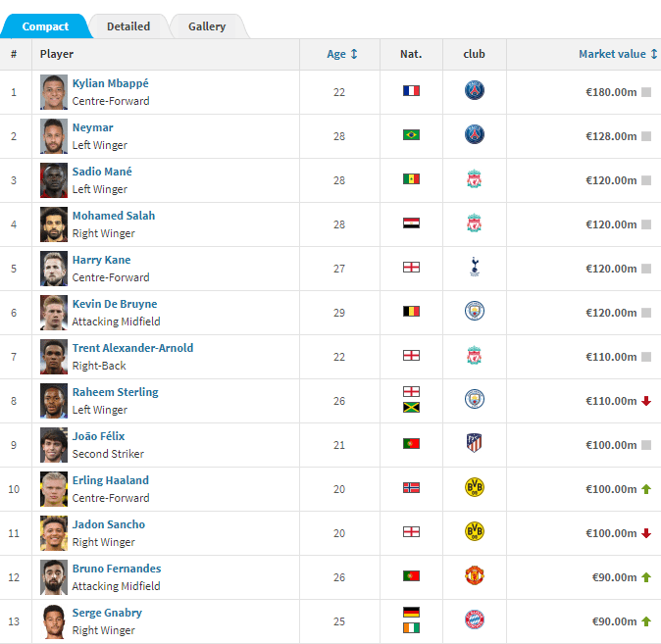Click Dortmund crest in Haaland row

(475, 487)
